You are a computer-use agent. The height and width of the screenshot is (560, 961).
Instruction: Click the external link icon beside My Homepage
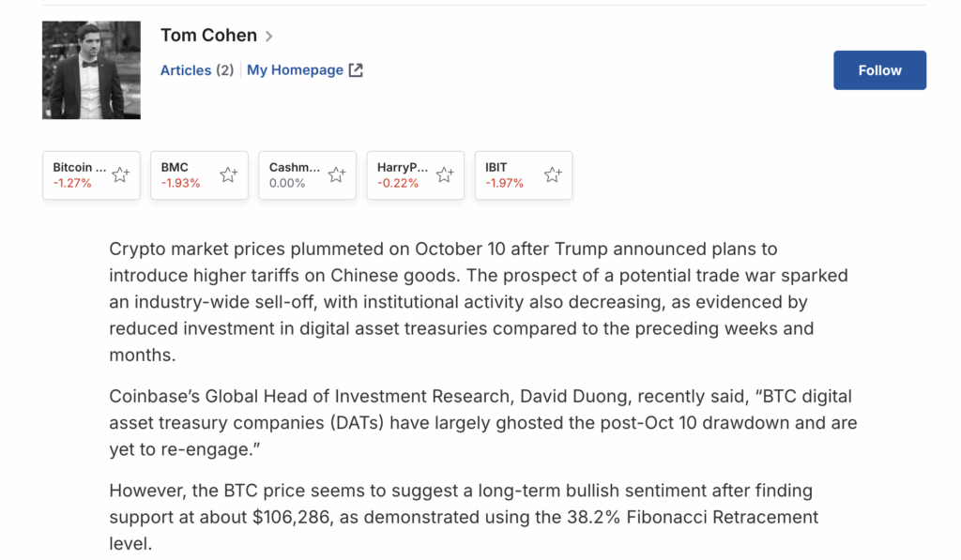(356, 70)
